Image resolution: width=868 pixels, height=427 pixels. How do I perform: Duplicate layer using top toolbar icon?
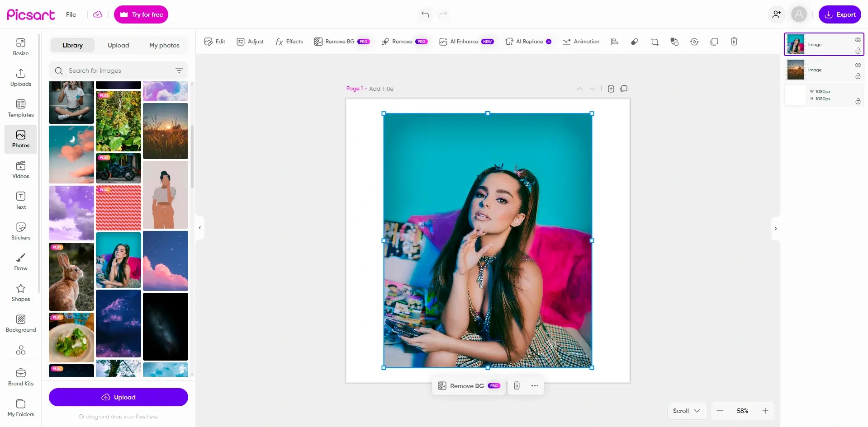coord(714,42)
